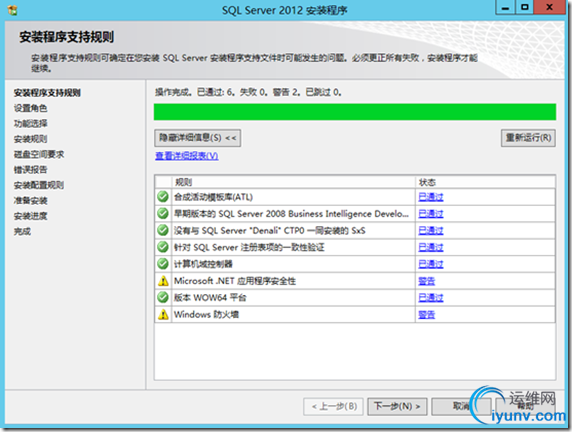Click the 重新运行(R) button
This screenshot has height=432, width=572.
(x=528, y=138)
